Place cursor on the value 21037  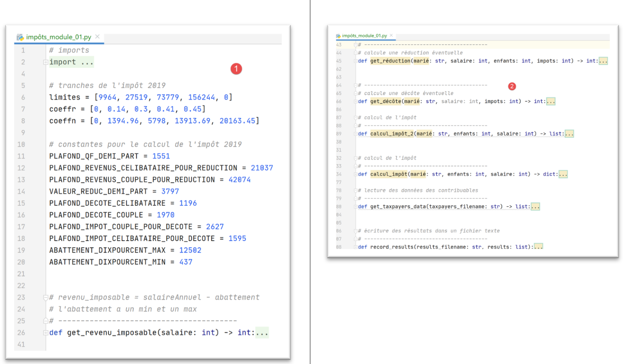click(262, 168)
